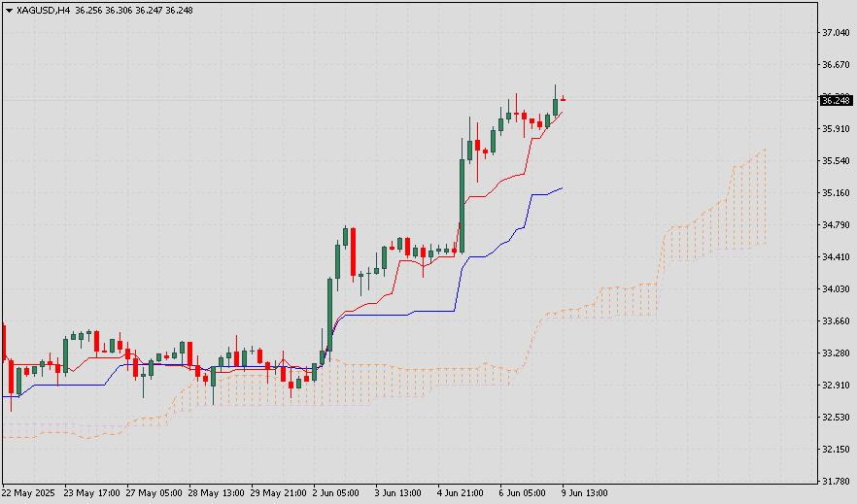857x504 pixels.
Task: Select the 34.790 price axis label
Action: point(837,225)
